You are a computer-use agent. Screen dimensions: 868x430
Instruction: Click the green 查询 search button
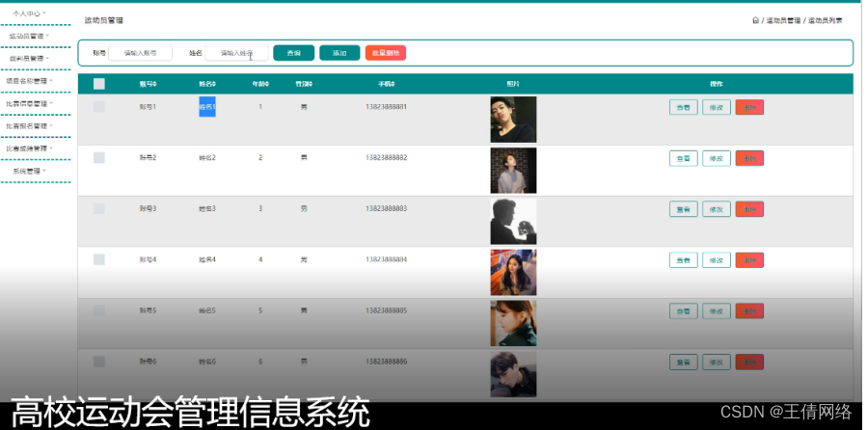(x=294, y=53)
